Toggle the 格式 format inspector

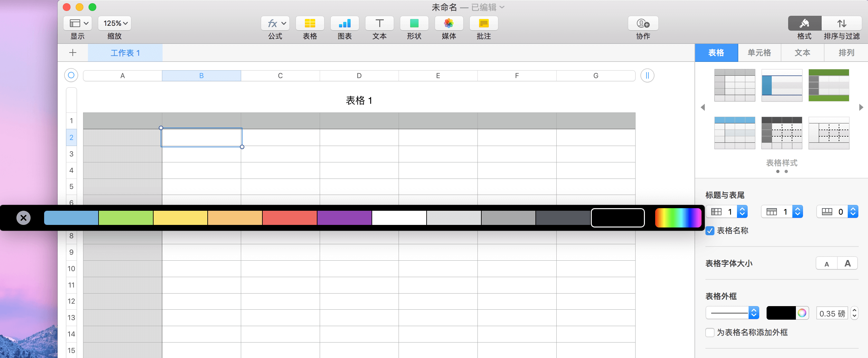[804, 23]
